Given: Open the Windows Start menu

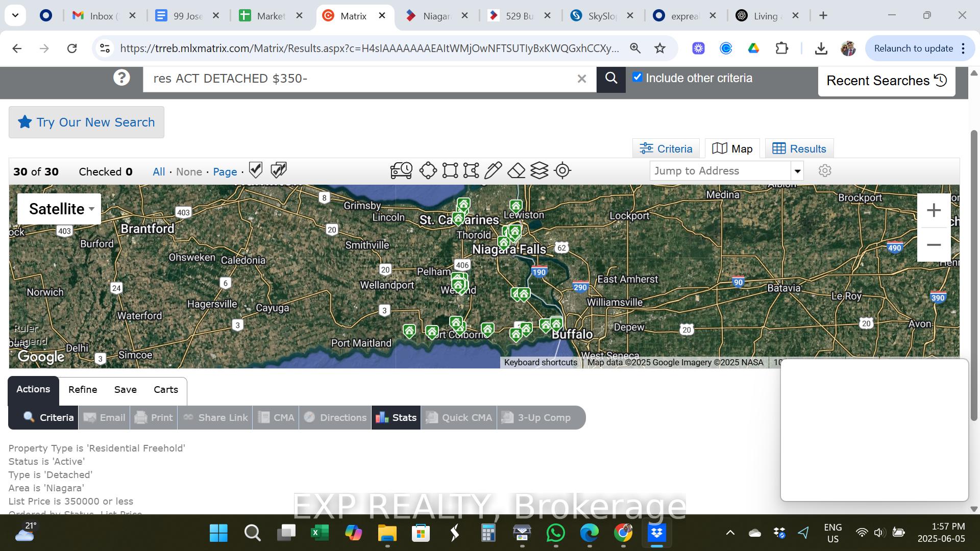Looking at the screenshot, I should [x=218, y=533].
